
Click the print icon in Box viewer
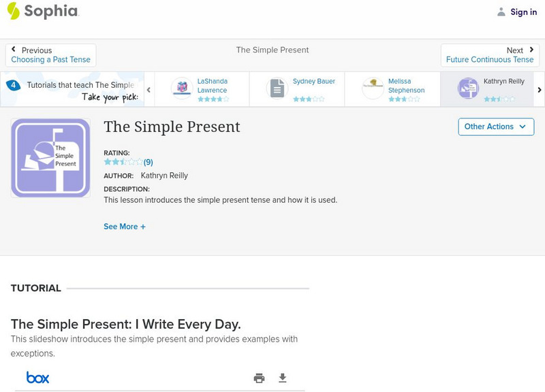coord(259,378)
